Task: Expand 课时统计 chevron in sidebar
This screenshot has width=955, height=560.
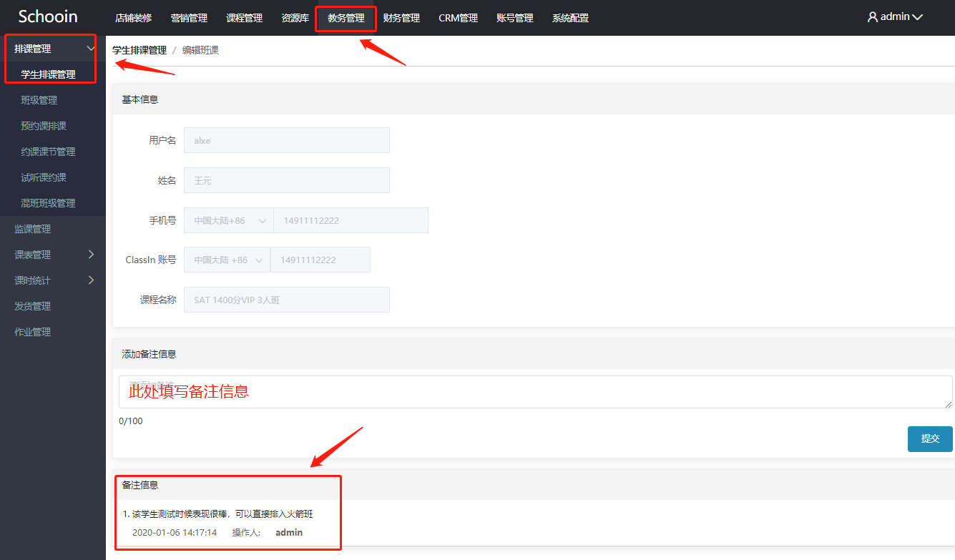Action: 91,280
